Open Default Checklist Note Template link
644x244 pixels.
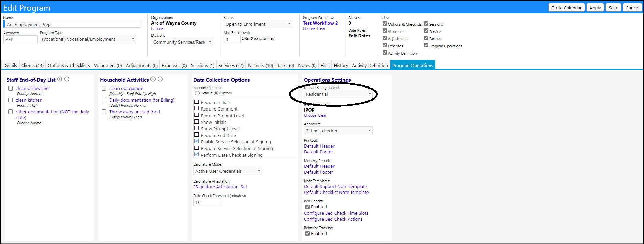[x=336, y=192]
